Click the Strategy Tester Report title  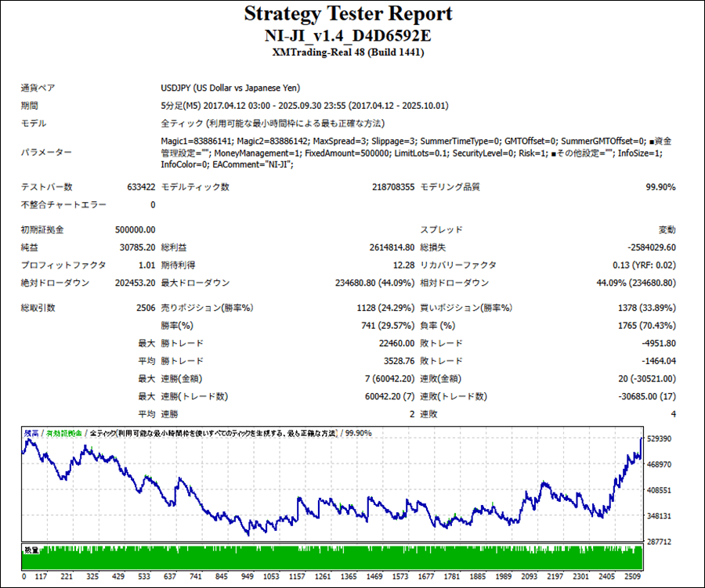click(348, 14)
